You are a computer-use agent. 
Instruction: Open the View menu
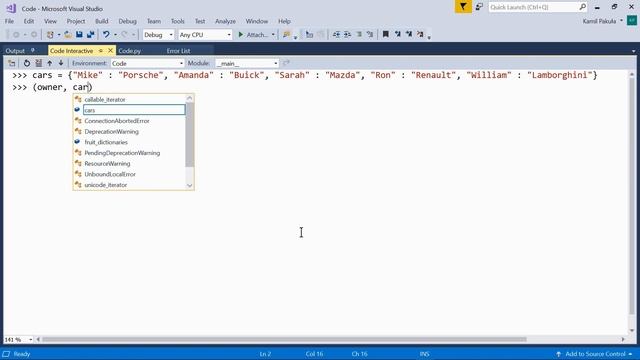click(x=50, y=21)
